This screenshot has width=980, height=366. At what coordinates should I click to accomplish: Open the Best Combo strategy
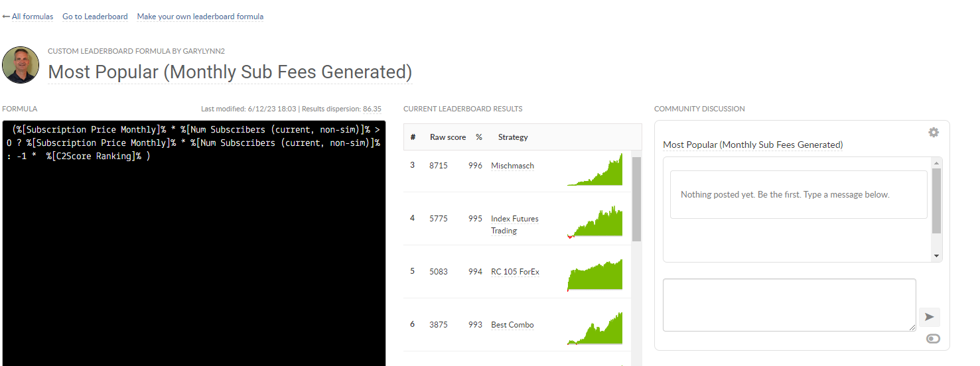(x=512, y=325)
